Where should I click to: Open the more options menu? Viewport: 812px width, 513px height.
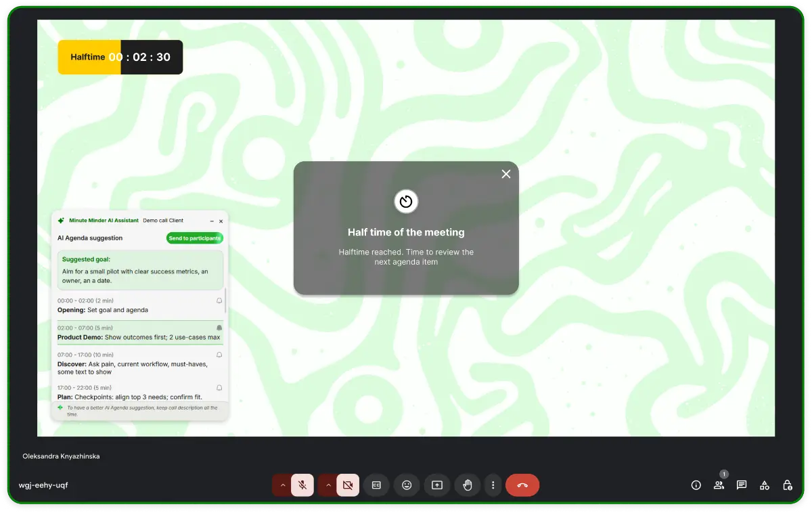coord(493,485)
